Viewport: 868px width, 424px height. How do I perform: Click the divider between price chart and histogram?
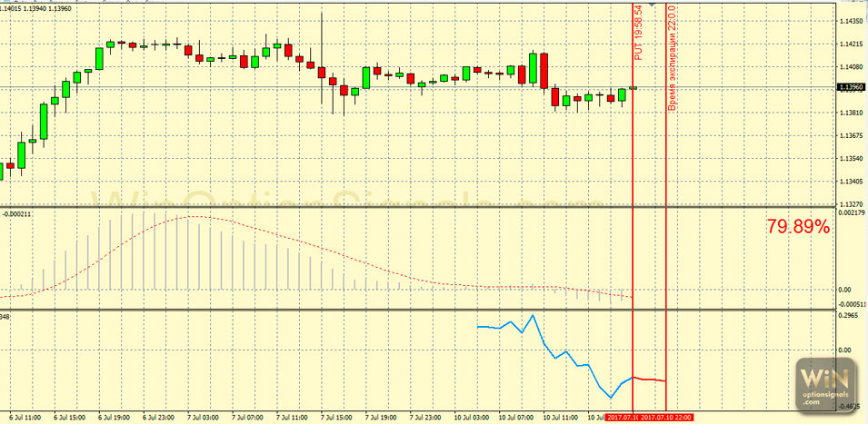418,208
